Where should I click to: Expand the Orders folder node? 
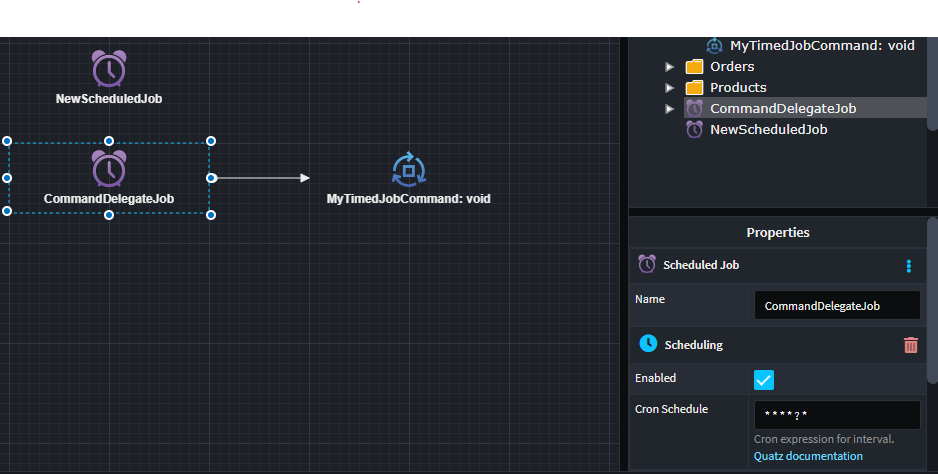(670, 67)
